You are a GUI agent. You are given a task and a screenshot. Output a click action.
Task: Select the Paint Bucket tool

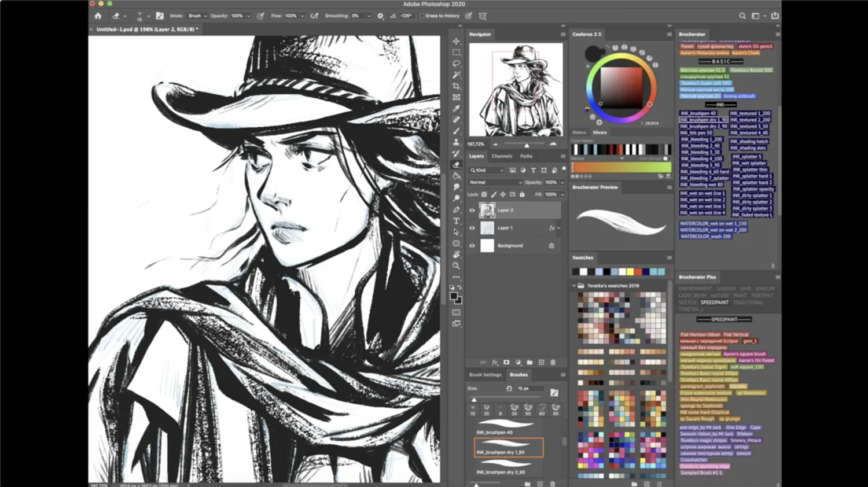[x=456, y=176]
